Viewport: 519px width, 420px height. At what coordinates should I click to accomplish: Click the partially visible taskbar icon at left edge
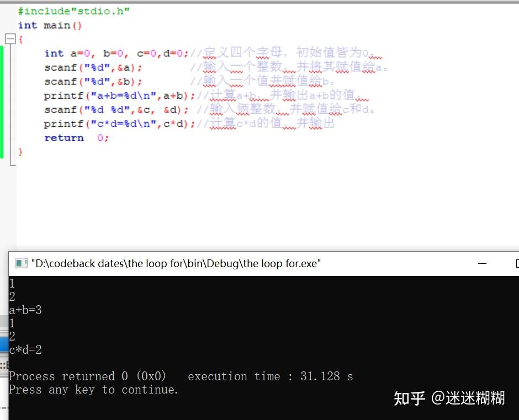click(3, 343)
